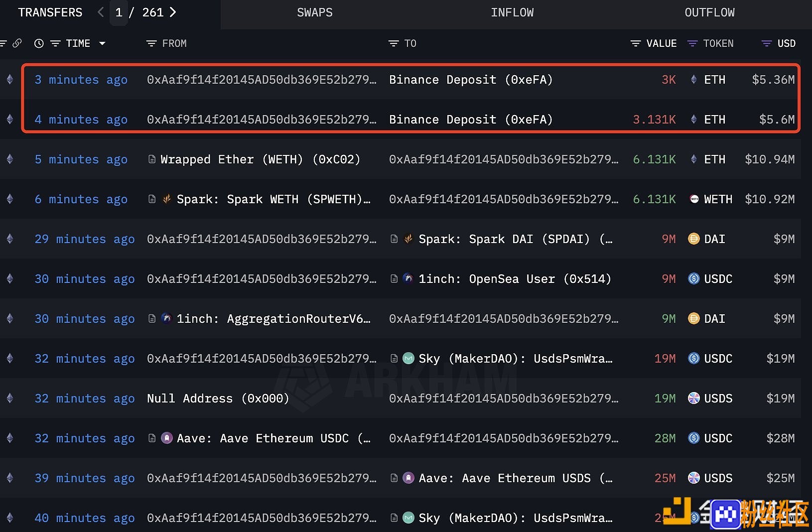Viewport: 812px width, 532px height.
Task: Open the TIME column filter icon
Action: tap(55, 43)
